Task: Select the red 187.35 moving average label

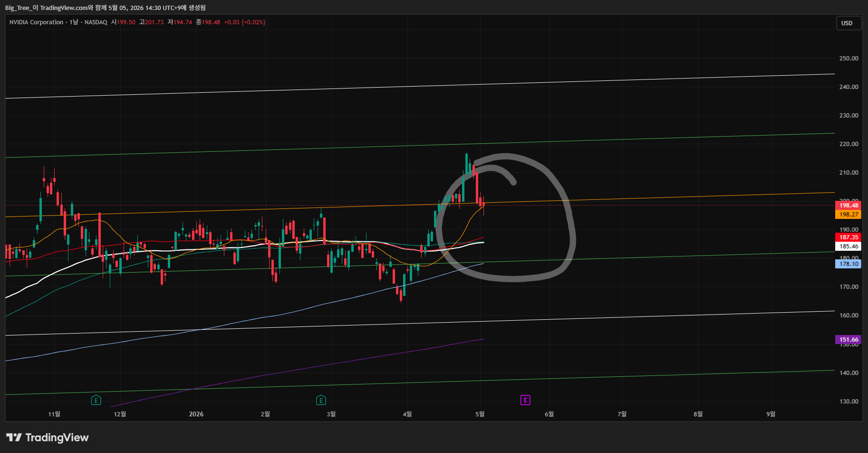Action: [x=849, y=237]
